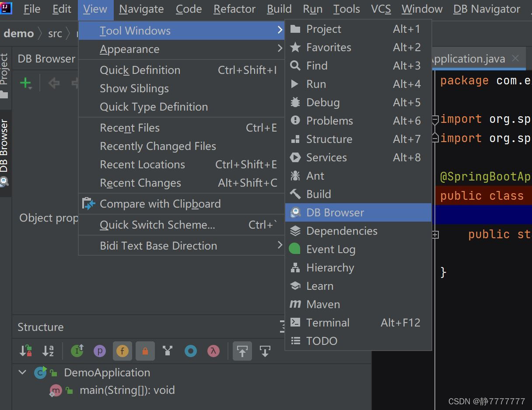Open the Find tool window
The height and width of the screenshot is (410, 532).
point(358,66)
